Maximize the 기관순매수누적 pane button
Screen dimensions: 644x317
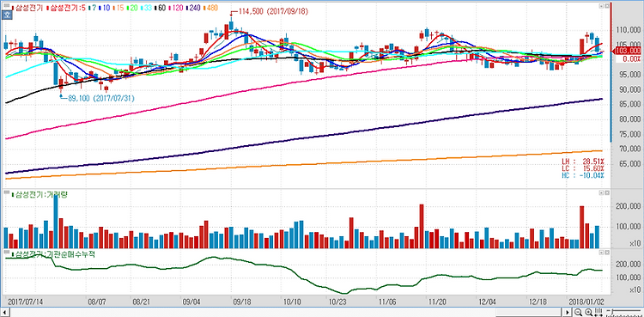606,253
